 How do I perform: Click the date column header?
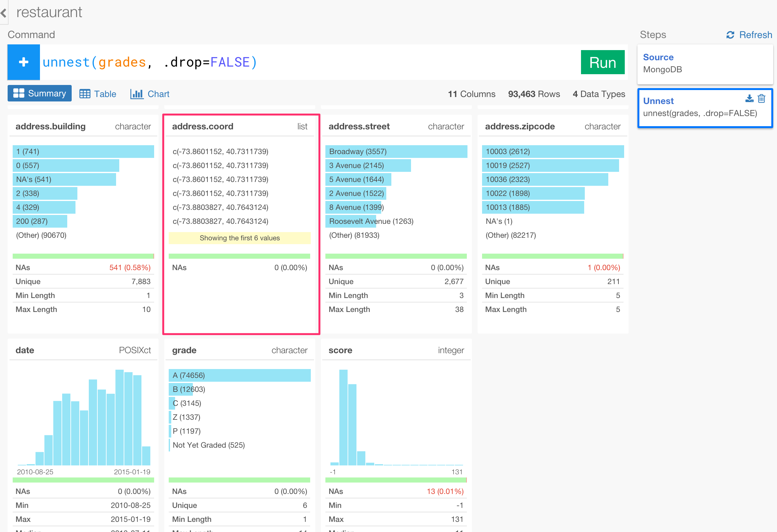point(25,350)
